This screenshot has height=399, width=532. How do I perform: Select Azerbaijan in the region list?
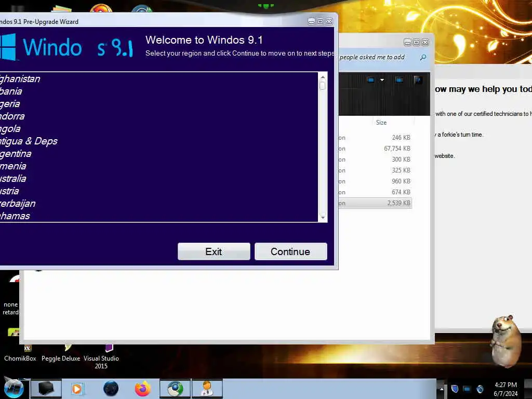[159, 204]
